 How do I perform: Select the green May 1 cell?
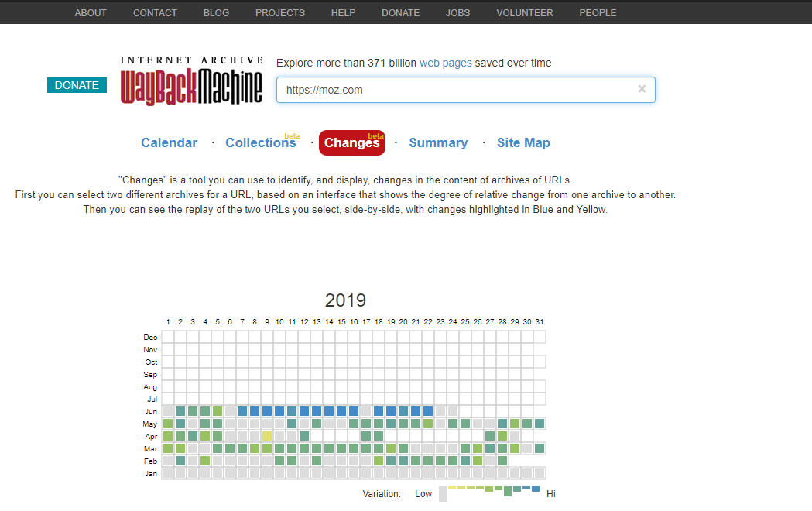point(168,424)
